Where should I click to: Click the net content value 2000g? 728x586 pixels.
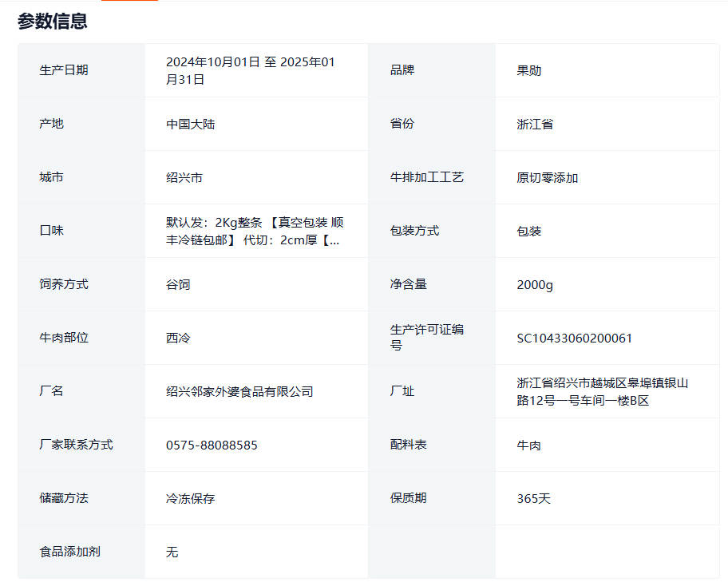tap(534, 284)
